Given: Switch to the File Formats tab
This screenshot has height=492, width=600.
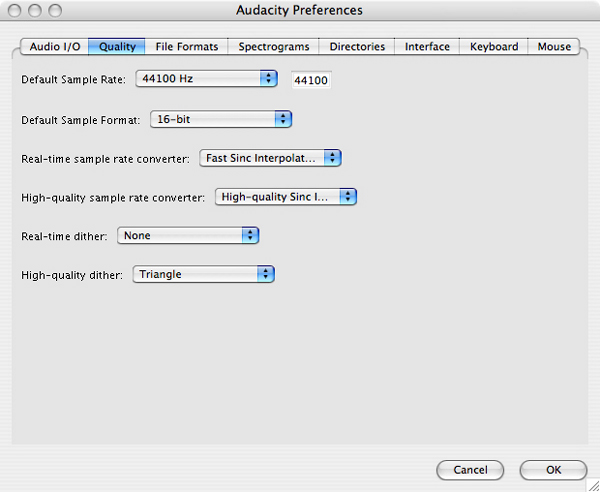Looking at the screenshot, I should tap(186, 47).
